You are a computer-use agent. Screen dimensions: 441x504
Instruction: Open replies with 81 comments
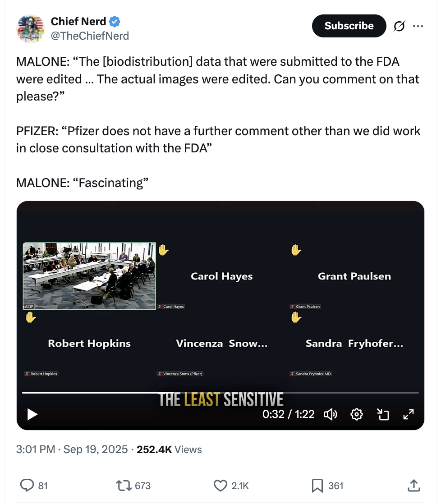coord(34,486)
